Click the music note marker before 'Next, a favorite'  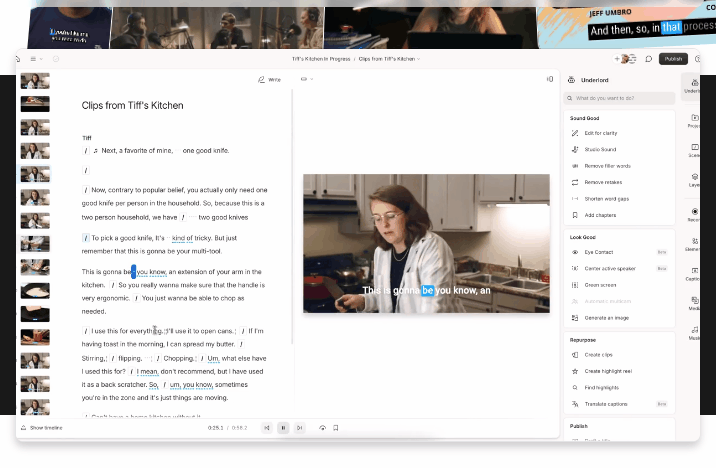point(95,151)
